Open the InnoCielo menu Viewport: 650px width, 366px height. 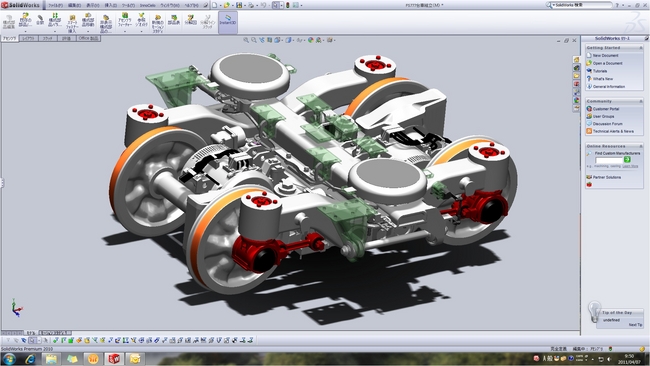pos(148,5)
